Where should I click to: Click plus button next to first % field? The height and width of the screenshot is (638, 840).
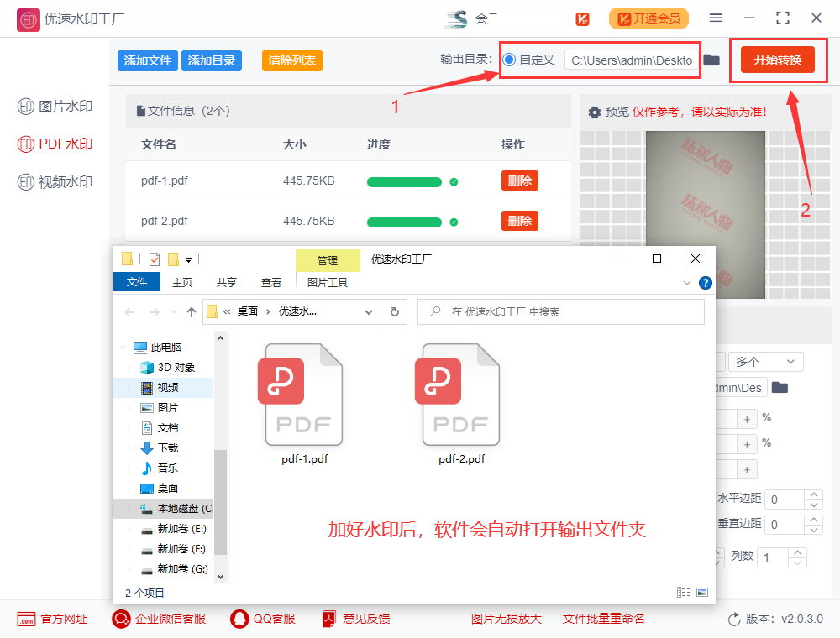tap(747, 419)
